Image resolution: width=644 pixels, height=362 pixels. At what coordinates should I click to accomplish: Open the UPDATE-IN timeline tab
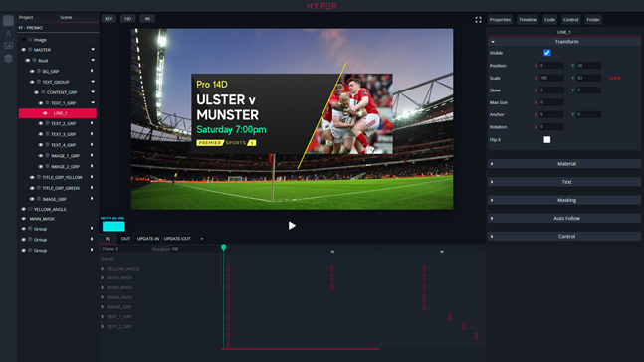[148, 239]
